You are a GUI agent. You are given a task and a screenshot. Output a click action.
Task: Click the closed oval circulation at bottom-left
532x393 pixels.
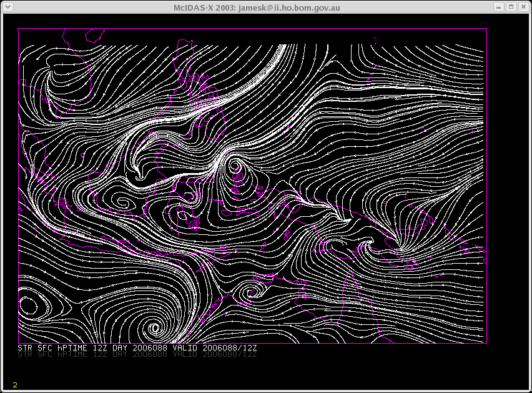click(x=28, y=306)
